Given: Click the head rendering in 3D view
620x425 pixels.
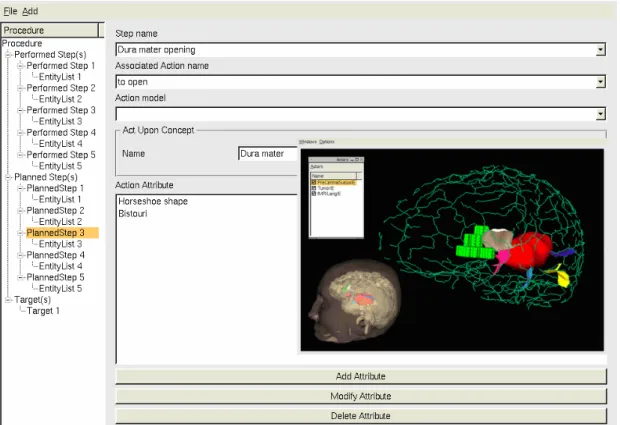Looking at the screenshot, I should (x=353, y=301).
